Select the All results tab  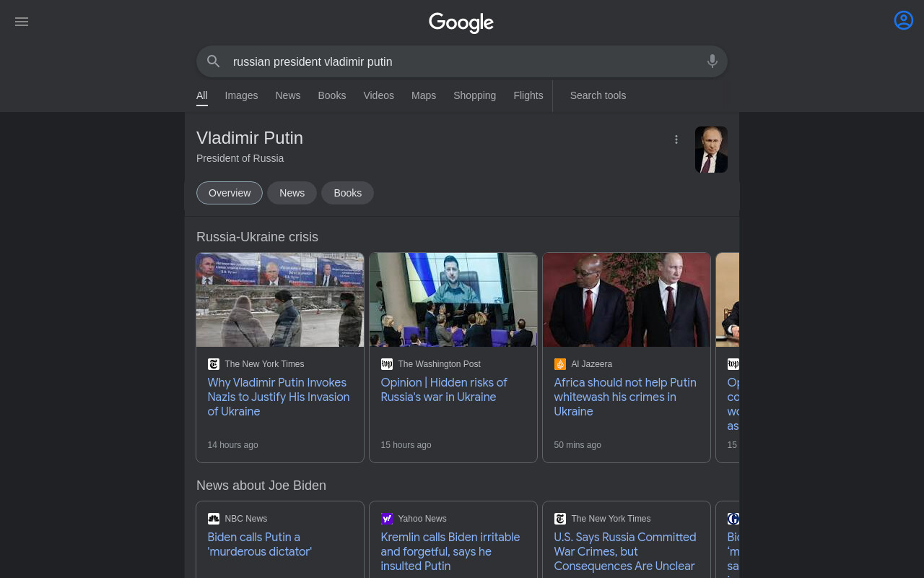click(x=202, y=95)
